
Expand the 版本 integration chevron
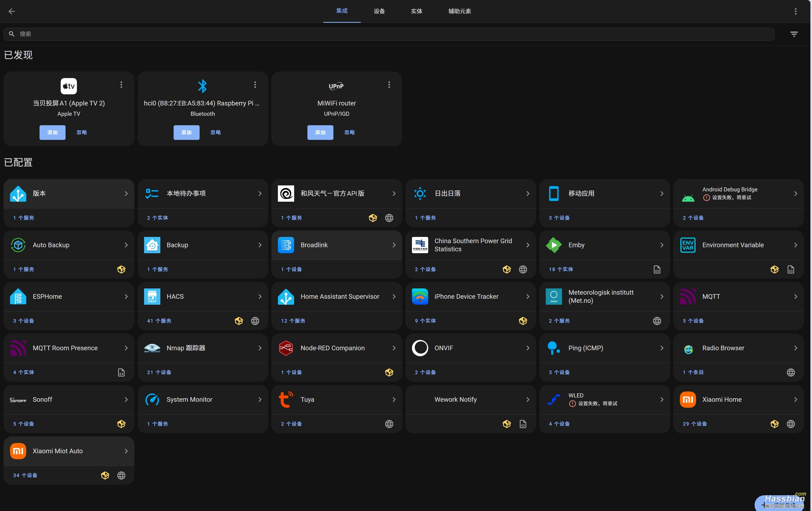tap(126, 193)
